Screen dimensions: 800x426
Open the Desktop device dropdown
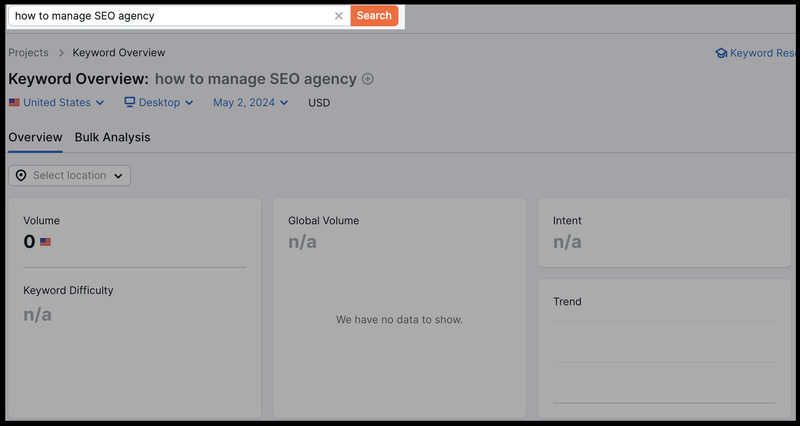(159, 103)
